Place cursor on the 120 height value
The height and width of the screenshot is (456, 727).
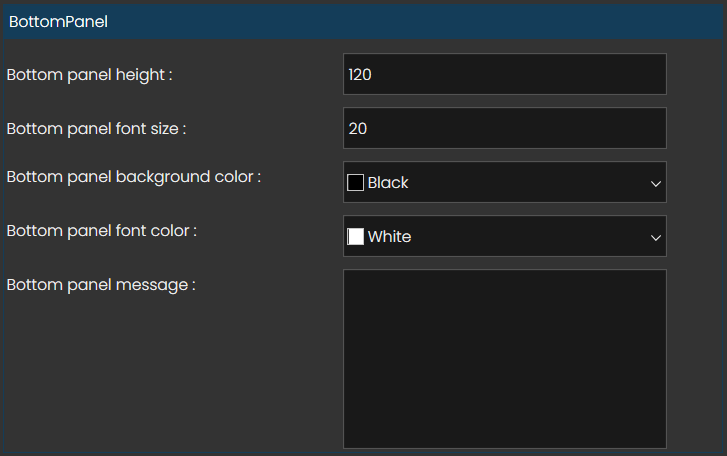[360, 74]
